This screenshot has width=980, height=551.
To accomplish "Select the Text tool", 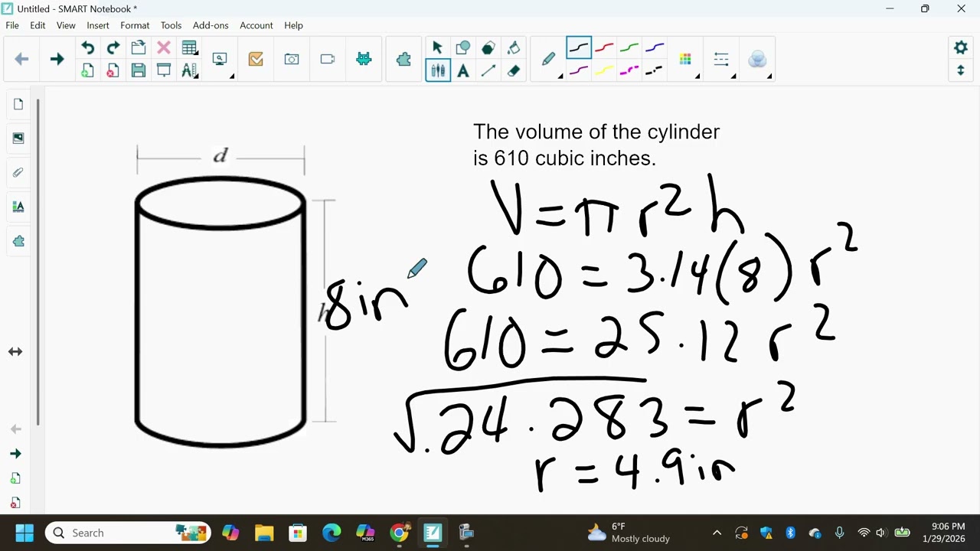I will coord(462,71).
